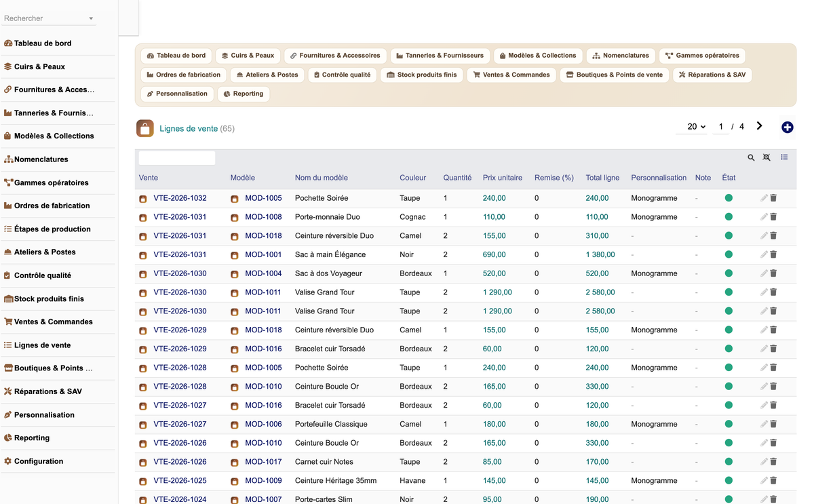Edit the VTE-2026-1032 Pochette Soirée row

point(764,198)
